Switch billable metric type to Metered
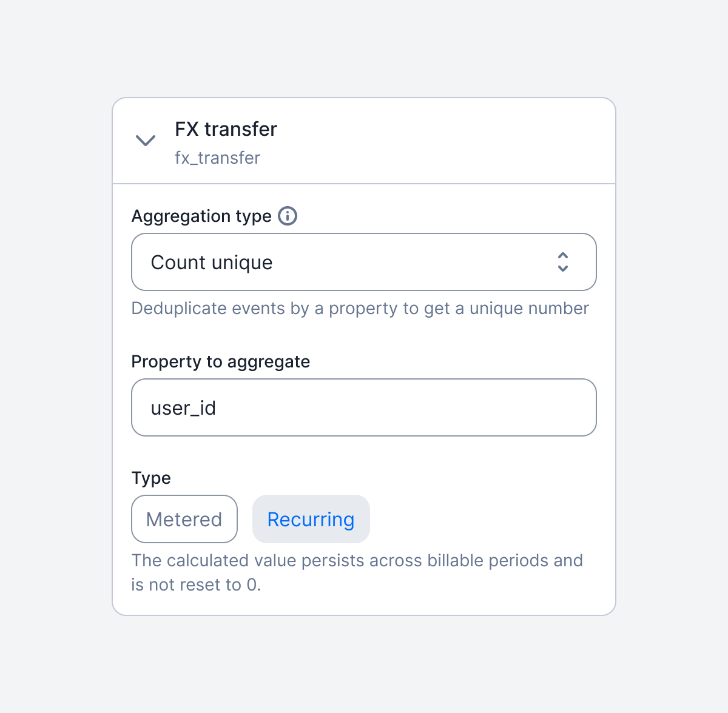The width and height of the screenshot is (728, 713). (184, 519)
